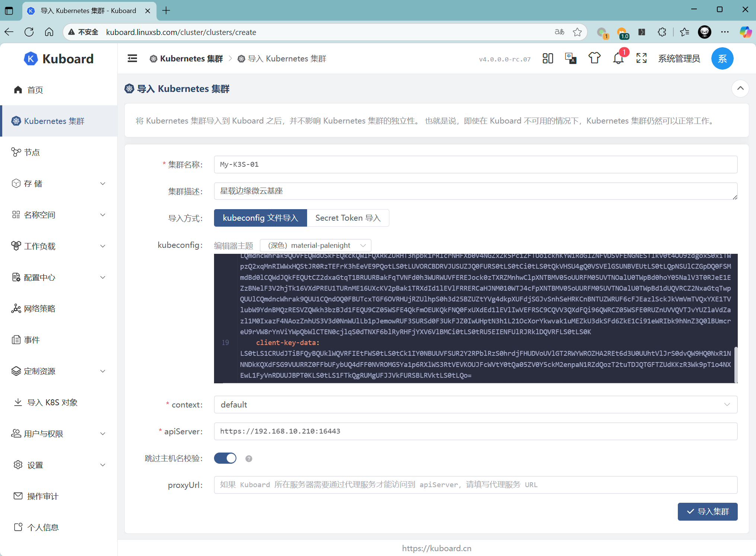The image size is (756, 556).
Task: Click help question icon beside hostname toggle
Action: (x=249, y=458)
